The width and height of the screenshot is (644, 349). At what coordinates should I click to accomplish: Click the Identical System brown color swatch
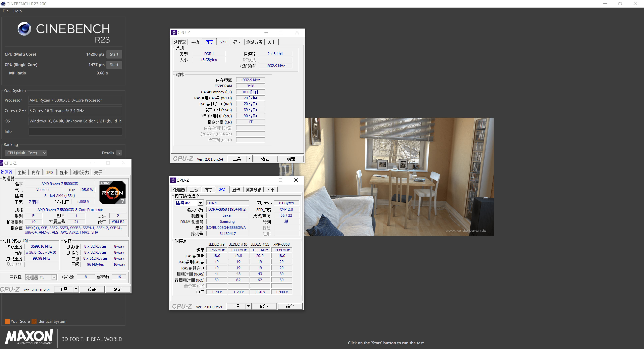(34, 321)
